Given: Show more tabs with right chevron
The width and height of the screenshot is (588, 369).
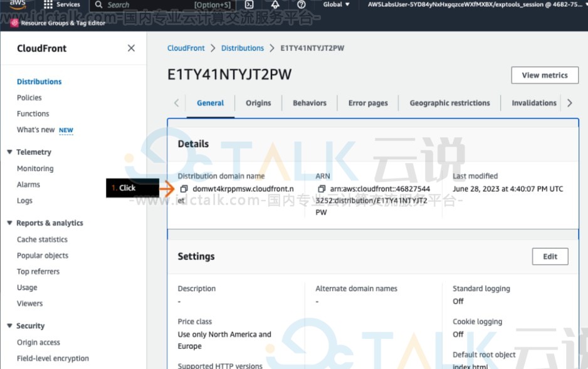Looking at the screenshot, I should point(570,103).
